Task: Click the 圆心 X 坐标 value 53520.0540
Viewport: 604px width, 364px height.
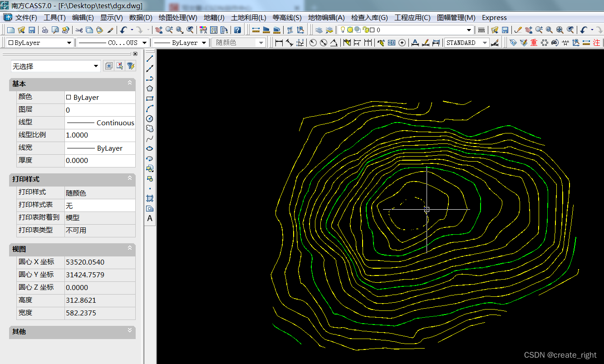Action: (100, 262)
